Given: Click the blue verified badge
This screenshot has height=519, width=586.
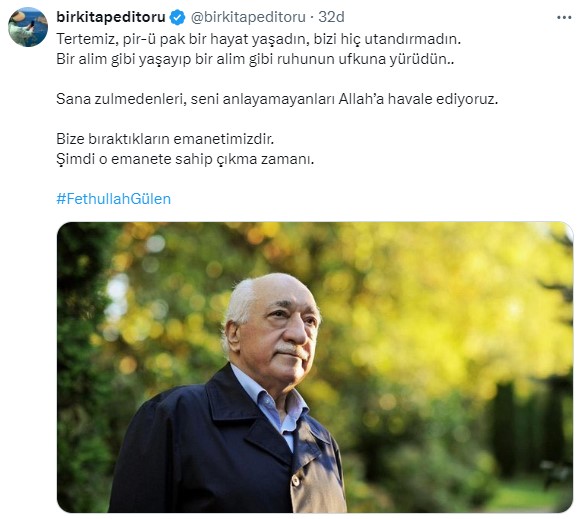Looking at the screenshot, I should (x=177, y=17).
